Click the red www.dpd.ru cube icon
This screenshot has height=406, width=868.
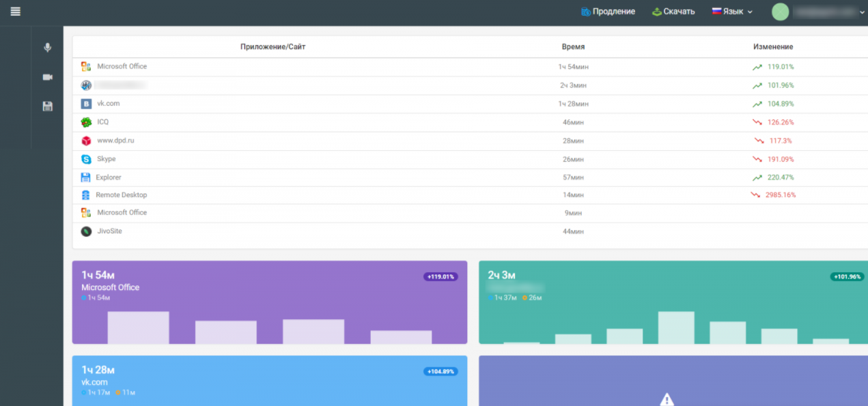coord(86,141)
